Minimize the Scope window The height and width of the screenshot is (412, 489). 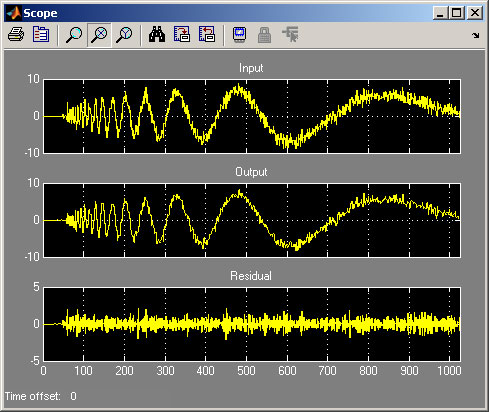tap(440, 13)
